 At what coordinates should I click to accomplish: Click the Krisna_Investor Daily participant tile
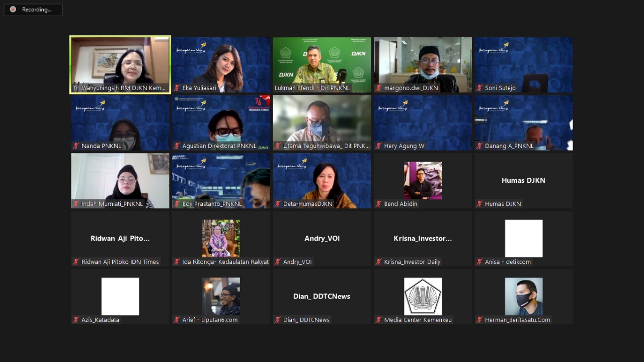423,238
